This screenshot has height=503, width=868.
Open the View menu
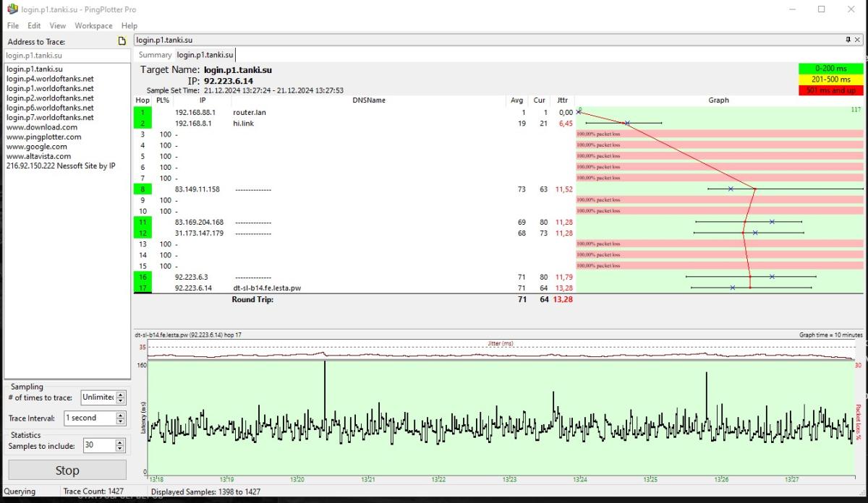(57, 25)
